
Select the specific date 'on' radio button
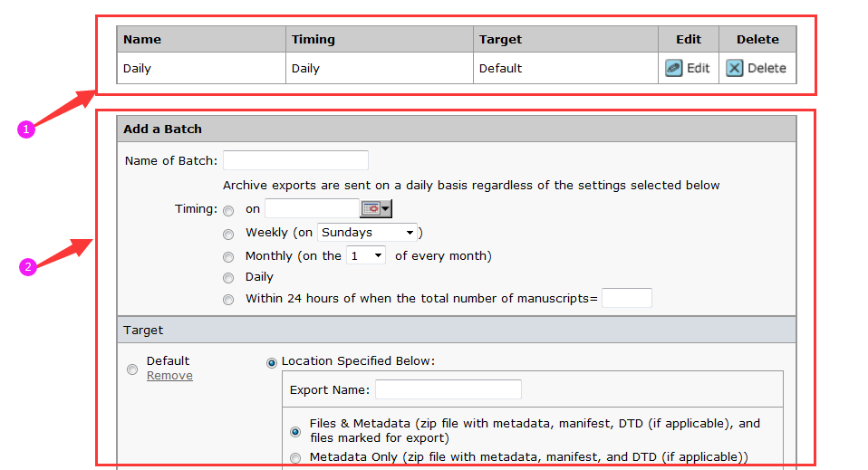(227, 210)
